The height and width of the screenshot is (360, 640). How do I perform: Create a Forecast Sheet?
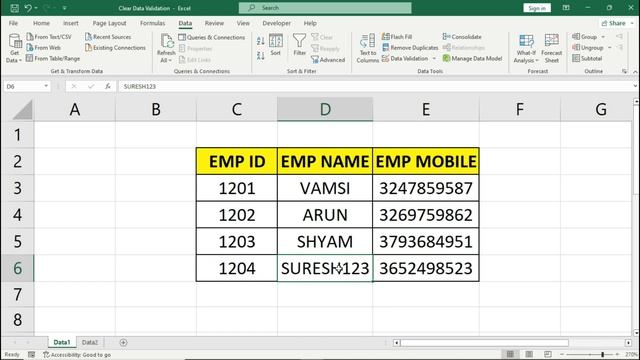(x=551, y=48)
